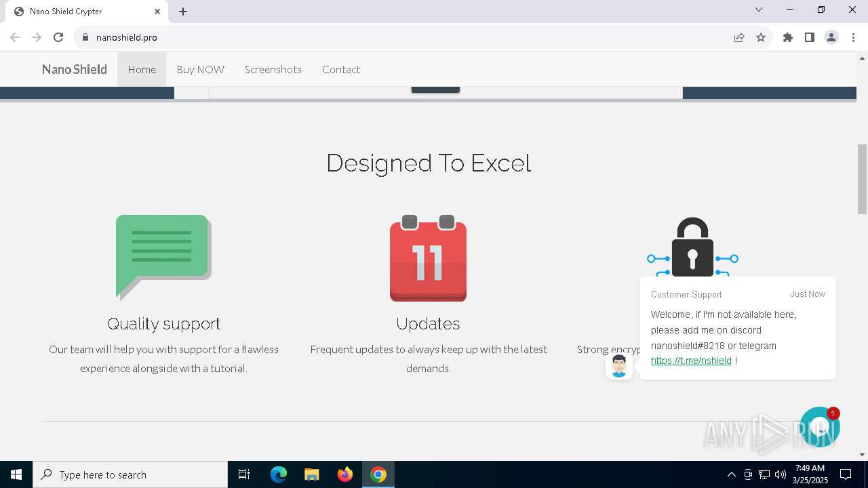
Task: Bookmark this page with the star icon
Action: [x=761, y=37]
